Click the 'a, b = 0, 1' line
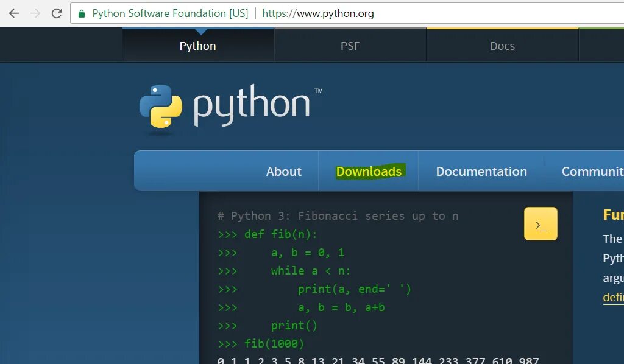The width and height of the screenshot is (624, 364). click(282, 253)
